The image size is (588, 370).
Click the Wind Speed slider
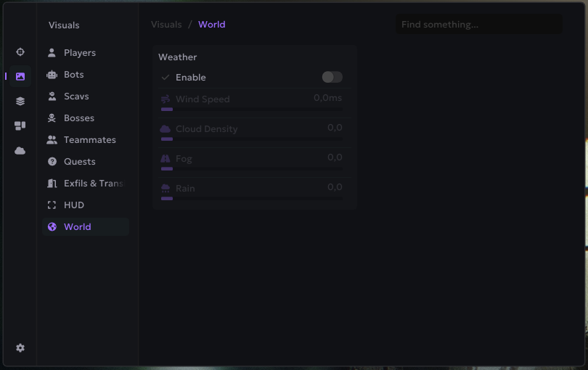[251, 109]
